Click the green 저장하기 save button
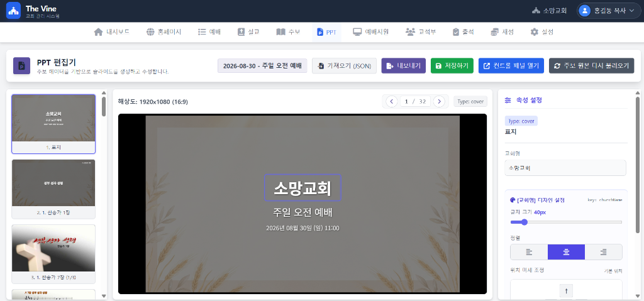The width and height of the screenshot is (644, 301). click(452, 66)
